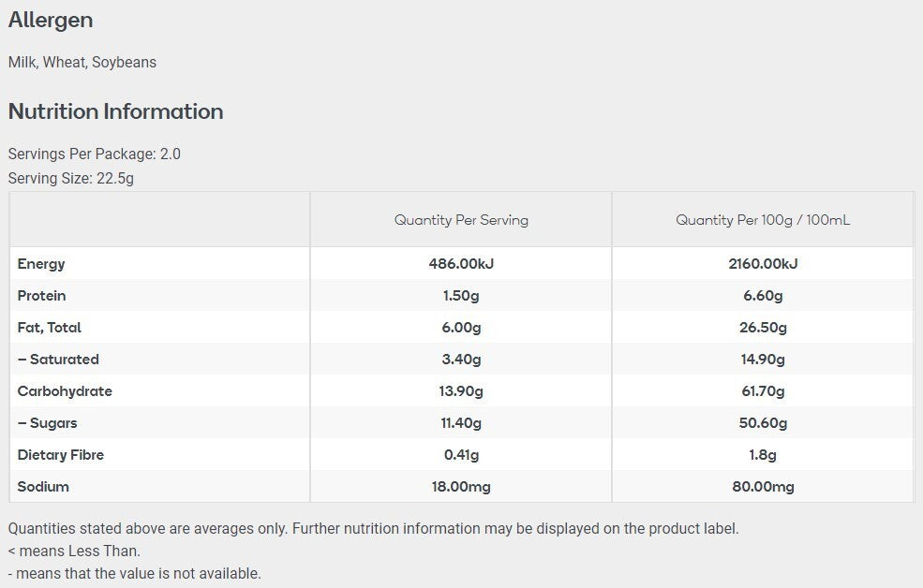
Task: Select the Dietary Fibre row label
Action: [61, 454]
